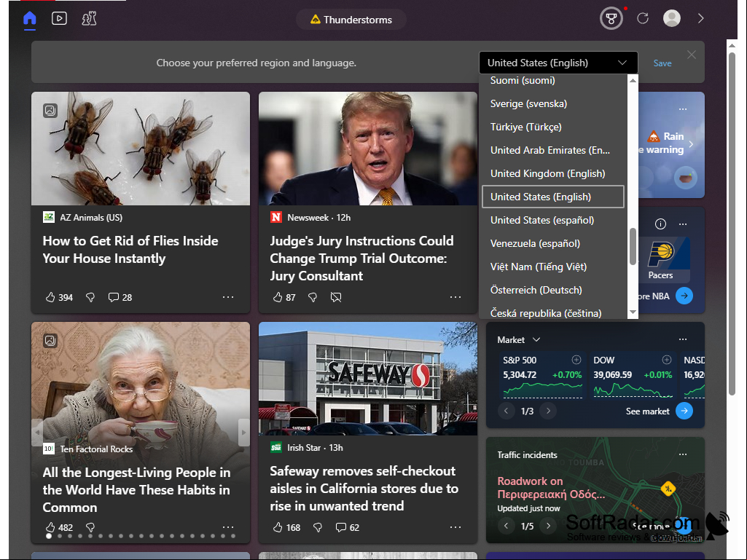Open comments on the Safeway article
Image resolution: width=747 pixels, height=560 pixels.
pos(348,527)
